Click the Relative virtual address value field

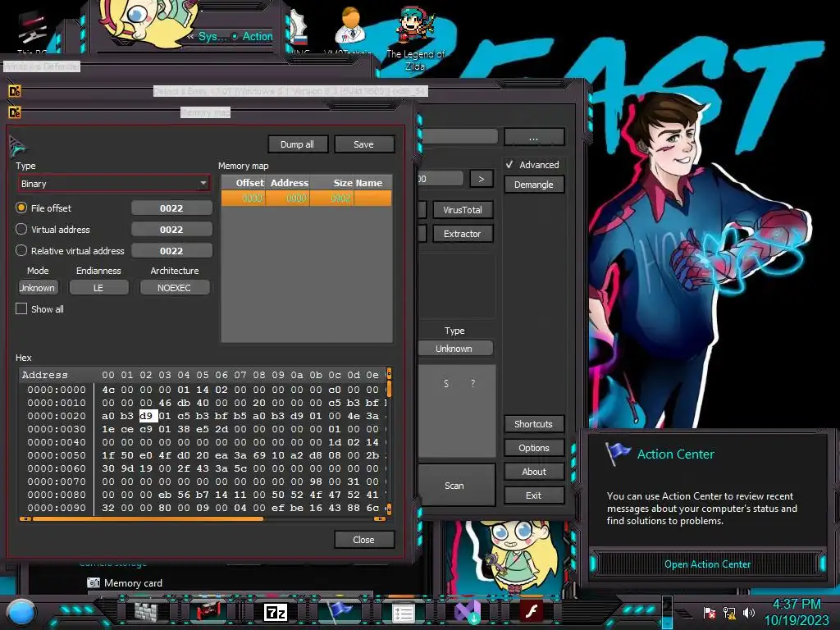[171, 251]
